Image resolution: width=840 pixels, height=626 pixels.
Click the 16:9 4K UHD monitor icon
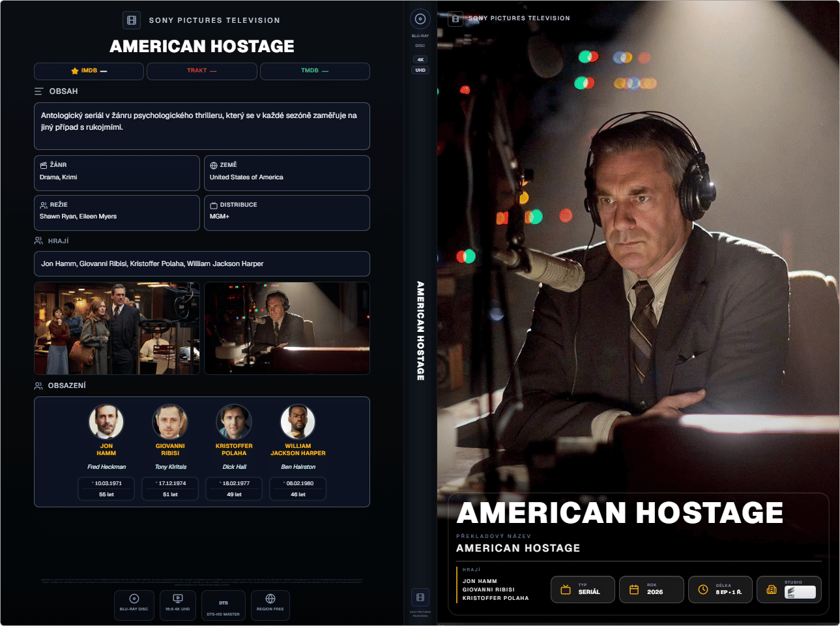click(x=177, y=599)
